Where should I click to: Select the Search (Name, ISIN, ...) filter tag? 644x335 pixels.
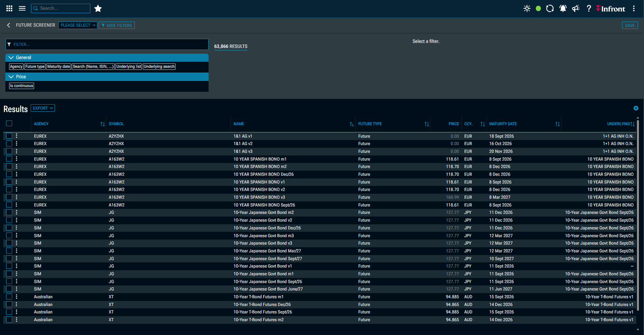pos(93,67)
